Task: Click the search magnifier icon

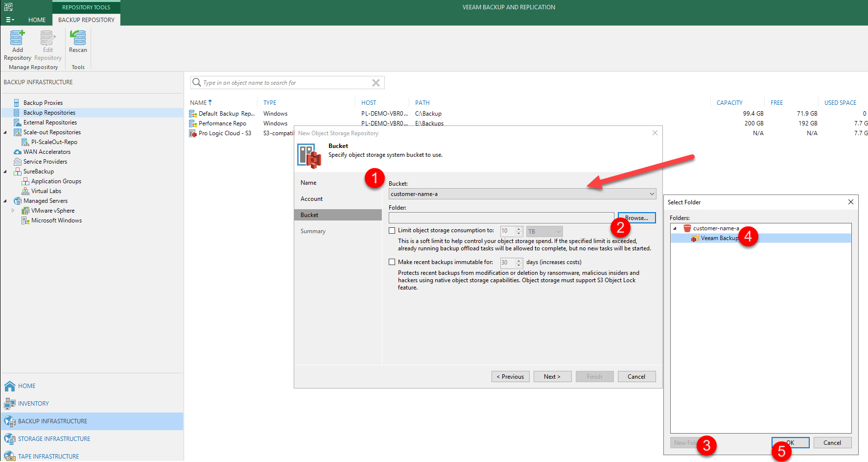Action: [197, 82]
